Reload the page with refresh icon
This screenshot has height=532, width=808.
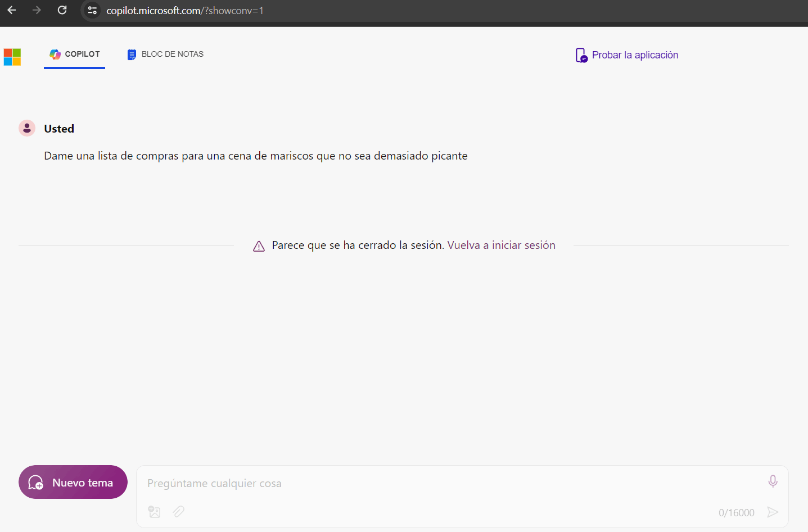point(62,10)
